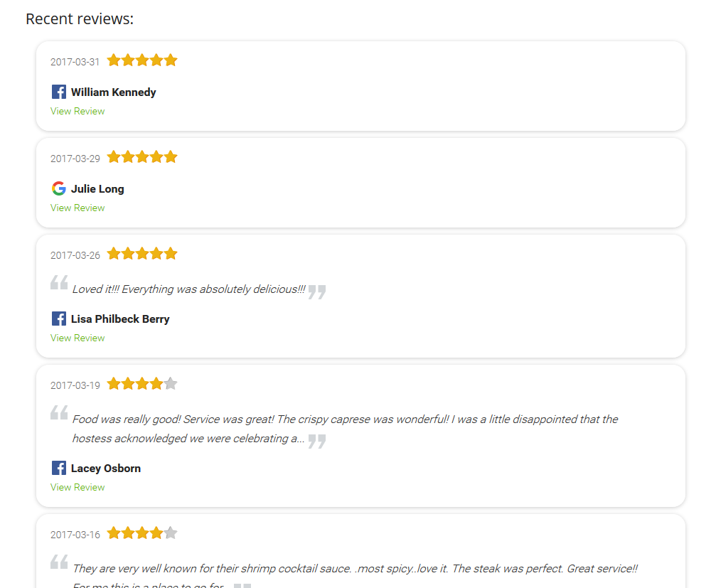Click the star rating on 2017-03-29 review
Viewport: 716px width, 588px height.
(x=142, y=157)
